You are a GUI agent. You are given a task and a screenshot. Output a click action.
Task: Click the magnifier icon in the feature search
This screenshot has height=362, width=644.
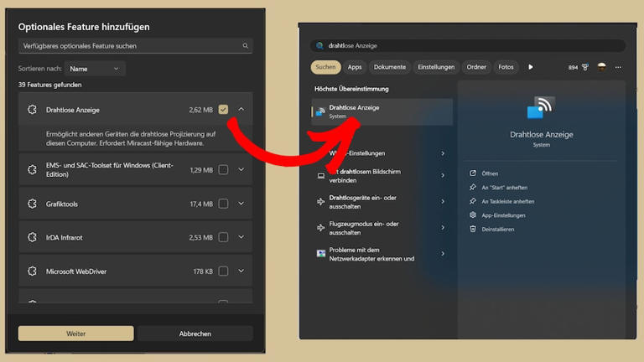pos(246,46)
